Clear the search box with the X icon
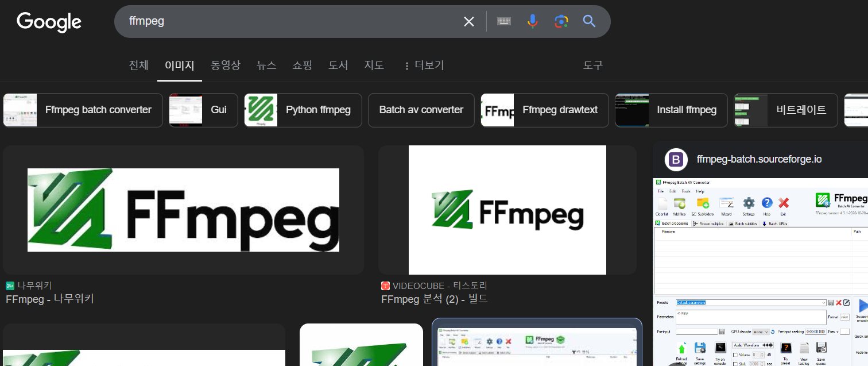Screen dimensions: 868x366 pos(469,22)
